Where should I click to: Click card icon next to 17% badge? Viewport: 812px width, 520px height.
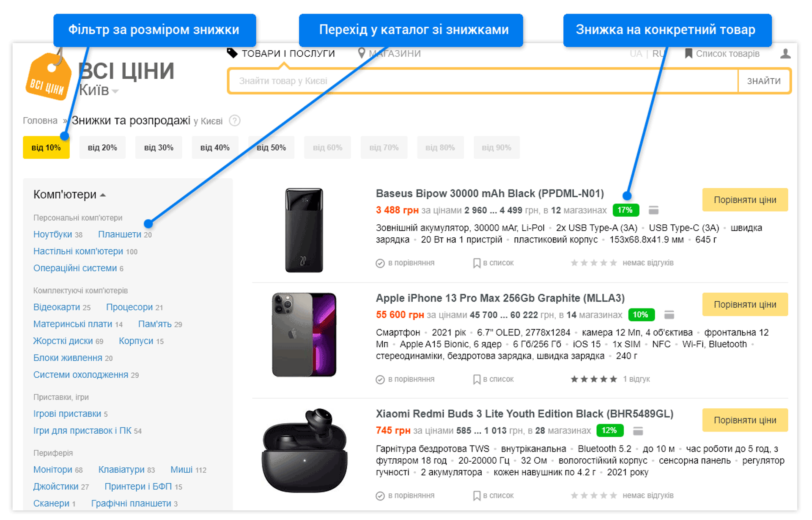[654, 210]
